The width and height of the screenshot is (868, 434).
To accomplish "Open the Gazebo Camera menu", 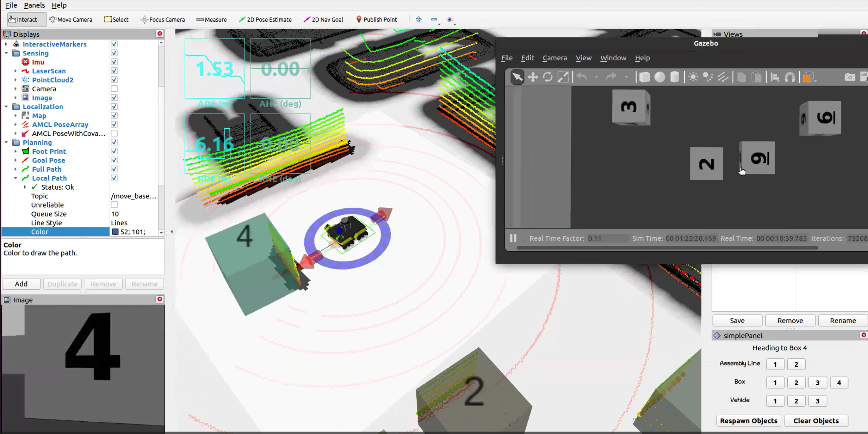I will pos(554,58).
